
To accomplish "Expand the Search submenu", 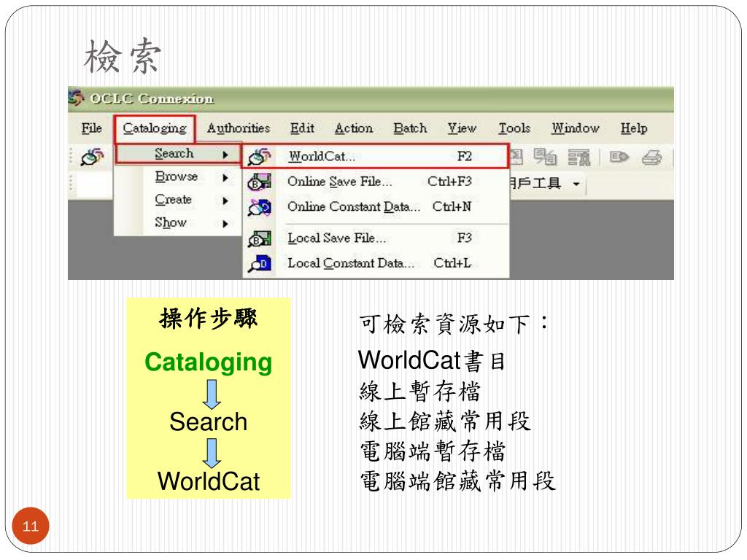I will 178,154.
